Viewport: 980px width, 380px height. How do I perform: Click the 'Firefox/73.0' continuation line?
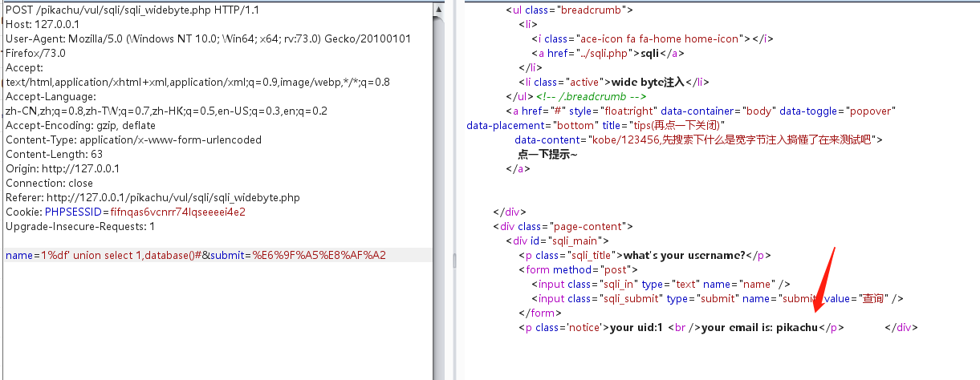35,54
